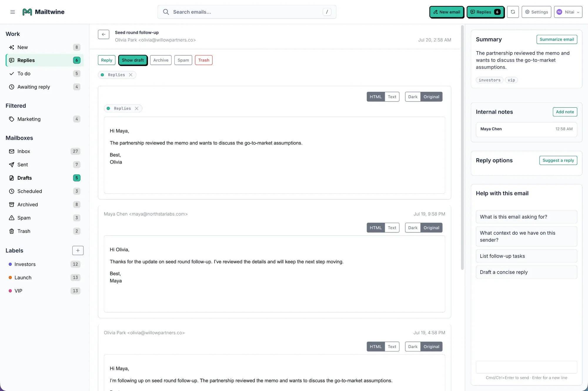Filter by the VIP label
The image size is (588, 391).
(x=44, y=291)
